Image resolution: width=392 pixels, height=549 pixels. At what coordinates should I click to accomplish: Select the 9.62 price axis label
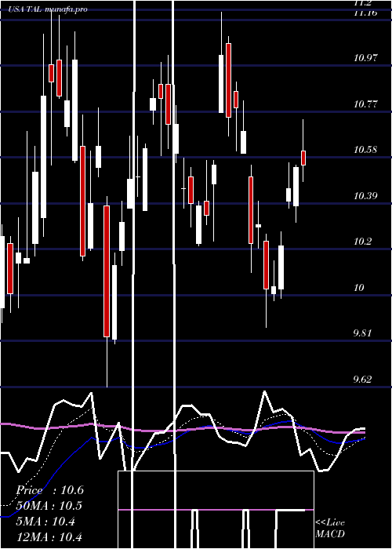(x=362, y=379)
